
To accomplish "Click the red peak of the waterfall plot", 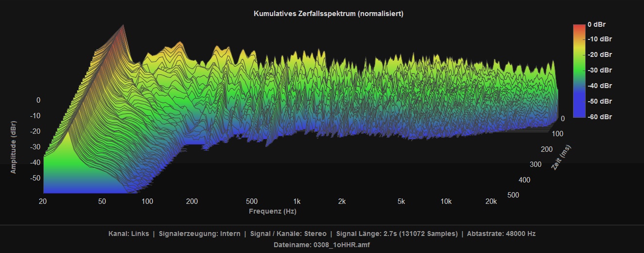I will click(122, 30).
